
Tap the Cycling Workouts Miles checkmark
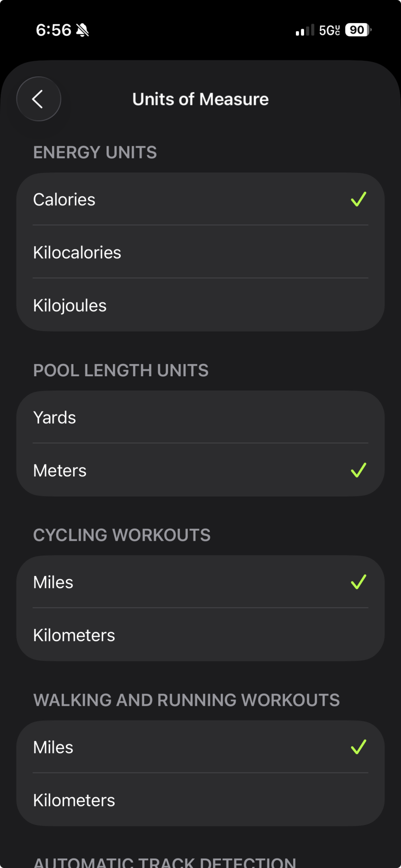click(358, 582)
